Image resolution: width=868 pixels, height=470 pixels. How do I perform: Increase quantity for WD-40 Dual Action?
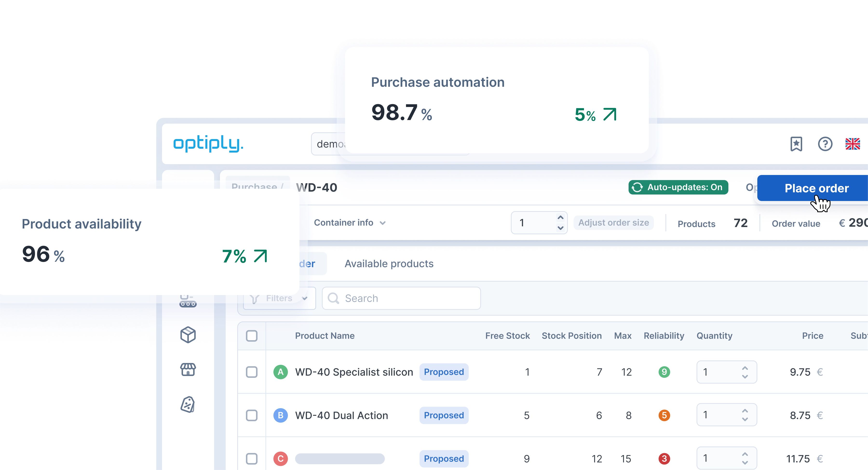coord(745,410)
